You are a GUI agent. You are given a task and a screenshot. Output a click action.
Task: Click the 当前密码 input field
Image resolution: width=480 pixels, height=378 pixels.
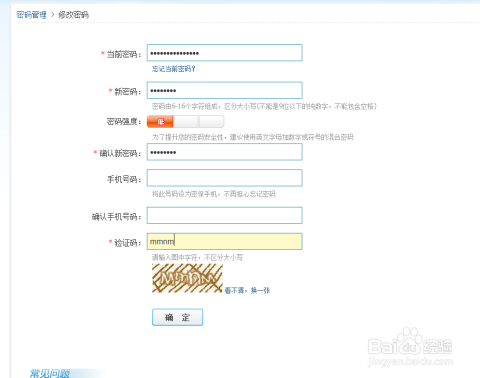[x=224, y=53]
